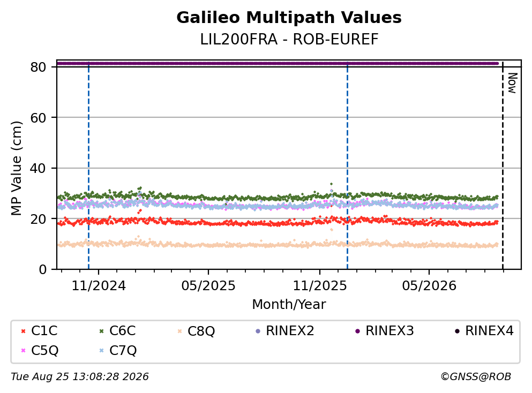Click the subtitle LIL200FRA - ROB-EUREF

coord(289,40)
